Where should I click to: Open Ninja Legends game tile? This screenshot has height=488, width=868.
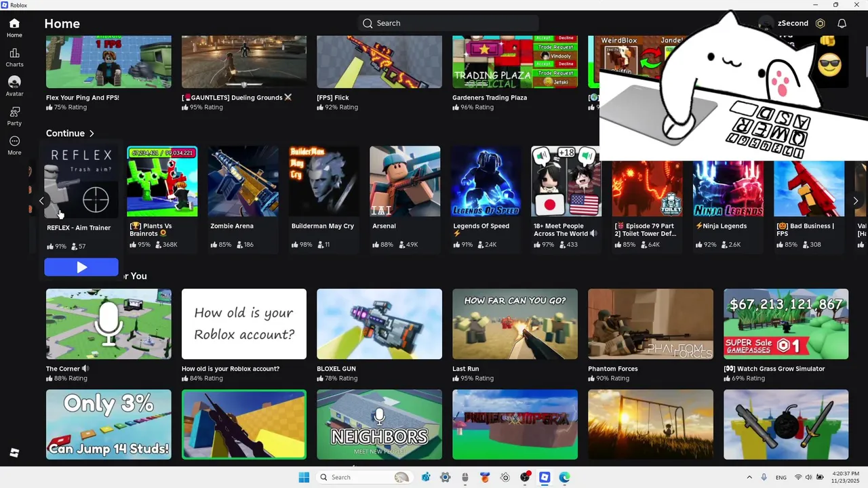click(728, 189)
